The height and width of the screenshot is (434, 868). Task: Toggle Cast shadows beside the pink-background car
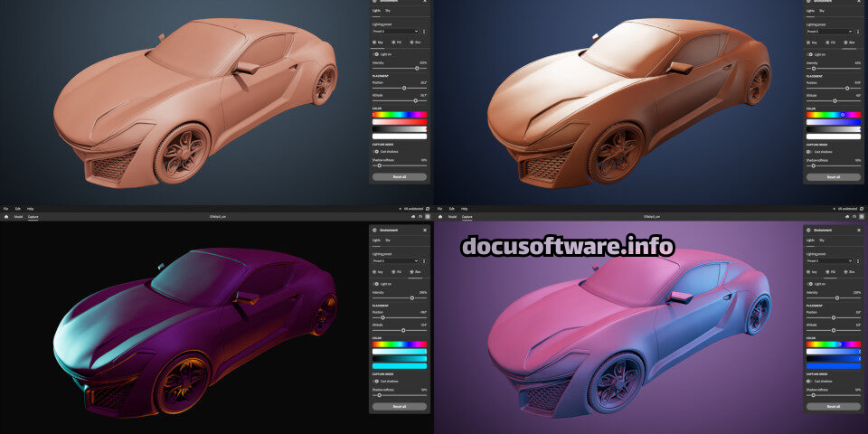click(x=810, y=381)
